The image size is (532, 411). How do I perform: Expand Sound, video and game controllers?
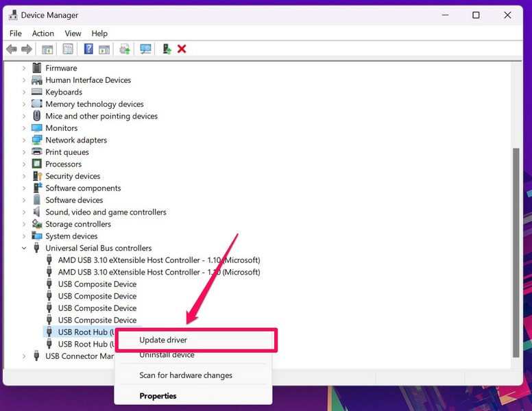24,212
